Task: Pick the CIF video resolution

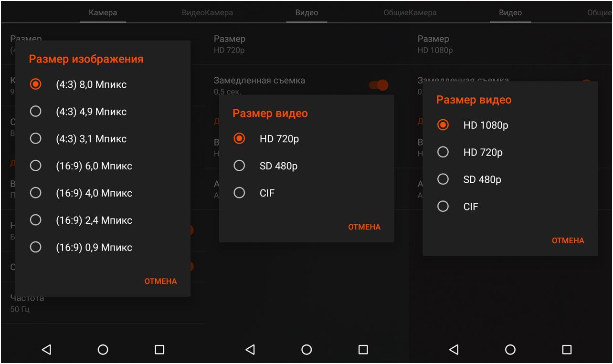Action: pyautogui.click(x=266, y=193)
